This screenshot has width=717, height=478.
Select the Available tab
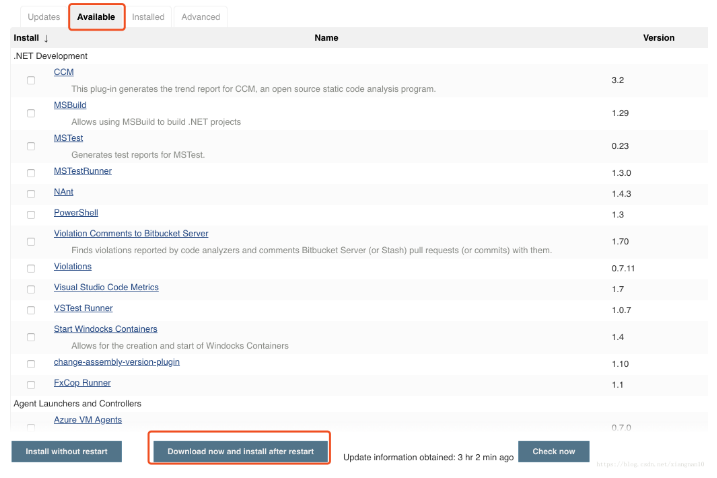pyautogui.click(x=96, y=17)
